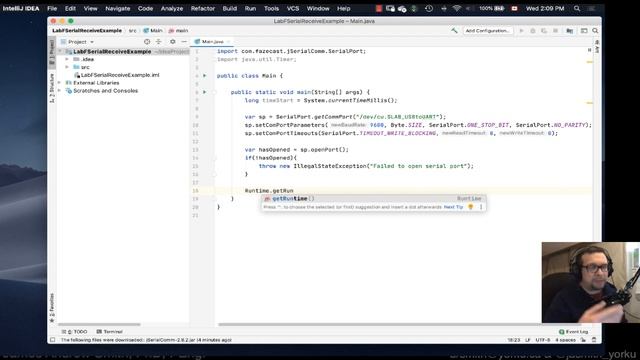Toggle the Terminal tool window
The image size is (640, 360).
109,332
